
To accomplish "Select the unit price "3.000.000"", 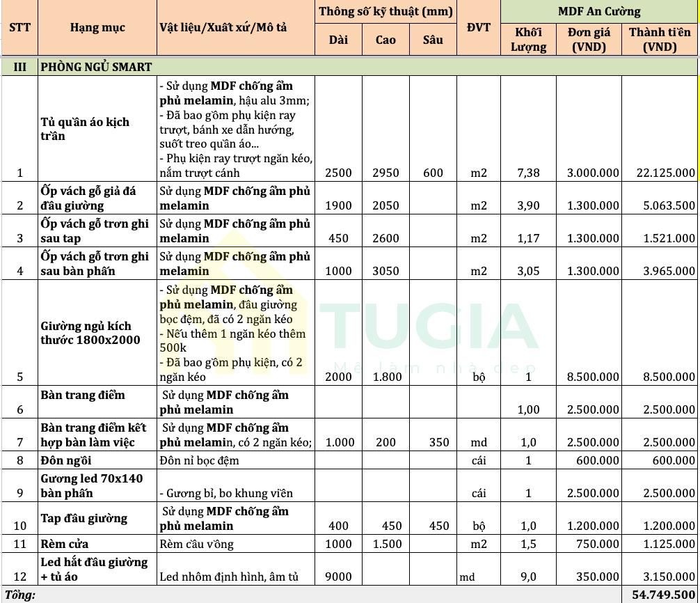I will [x=593, y=173].
